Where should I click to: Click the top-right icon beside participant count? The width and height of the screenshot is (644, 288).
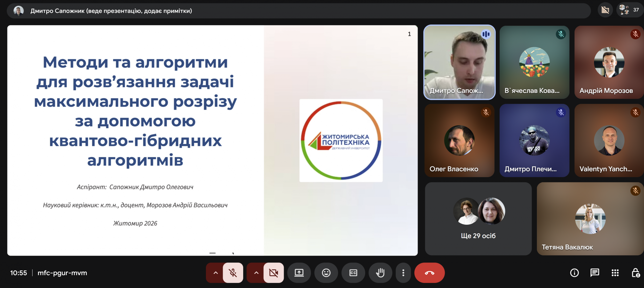(x=605, y=10)
